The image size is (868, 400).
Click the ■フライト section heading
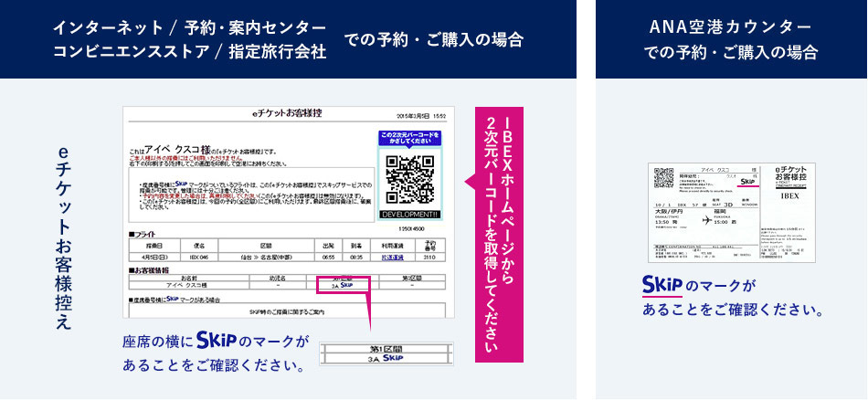click(141, 235)
